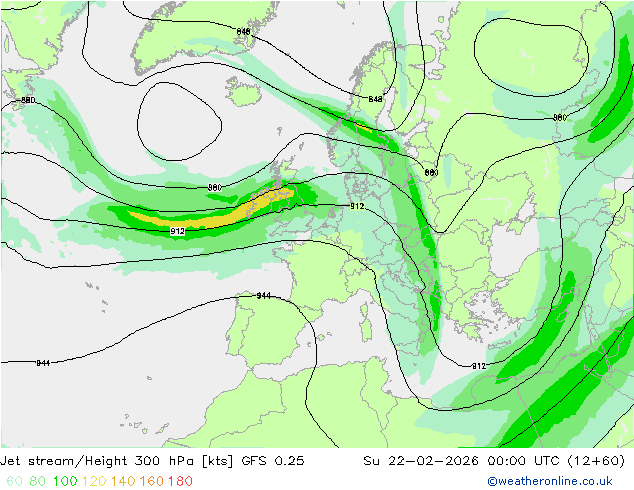634x490 pixels.
Task: Click the 944 contour label at the left edge
Action: pos(43,363)
